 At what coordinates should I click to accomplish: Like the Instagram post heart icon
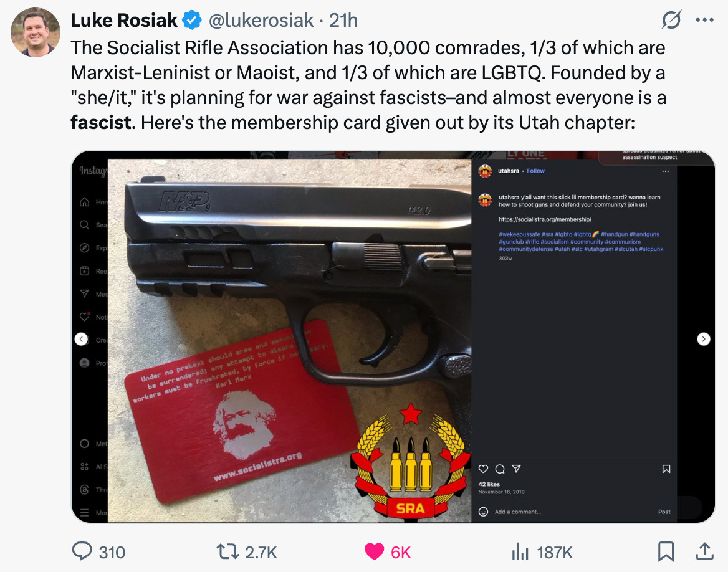point(483,469)
